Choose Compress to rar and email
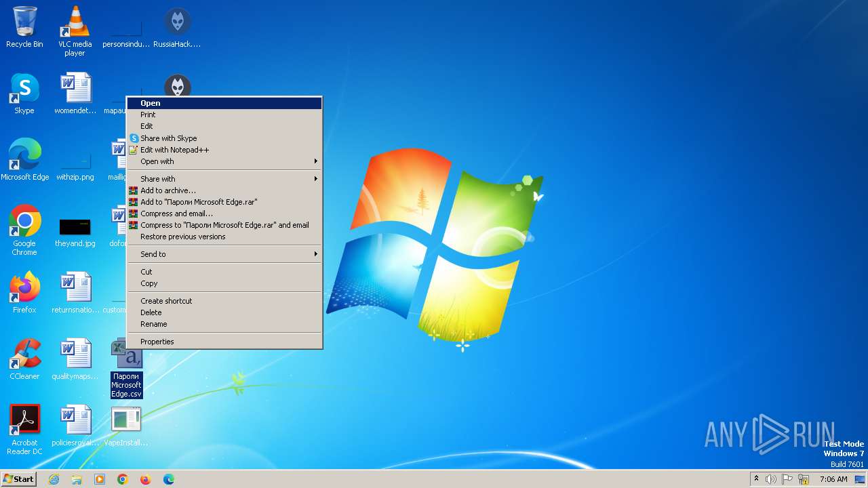Viewport: 868px width, 488px height. pos(224,225)
